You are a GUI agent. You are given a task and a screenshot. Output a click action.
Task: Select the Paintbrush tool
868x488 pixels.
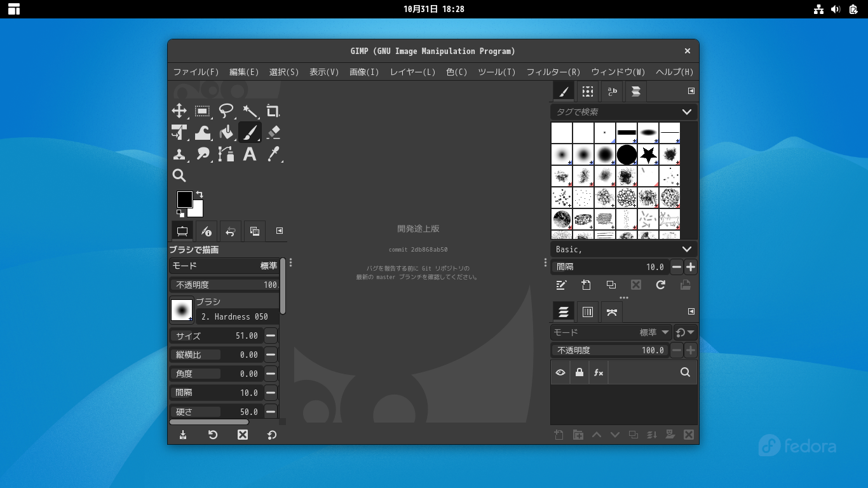pyautogui.click(x=250, y=132)
